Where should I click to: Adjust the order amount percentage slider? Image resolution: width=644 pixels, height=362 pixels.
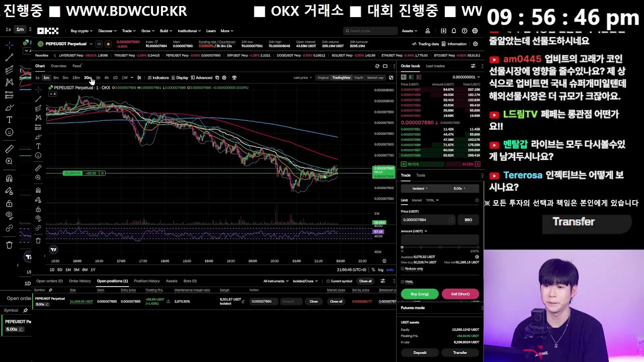point(440,247)
